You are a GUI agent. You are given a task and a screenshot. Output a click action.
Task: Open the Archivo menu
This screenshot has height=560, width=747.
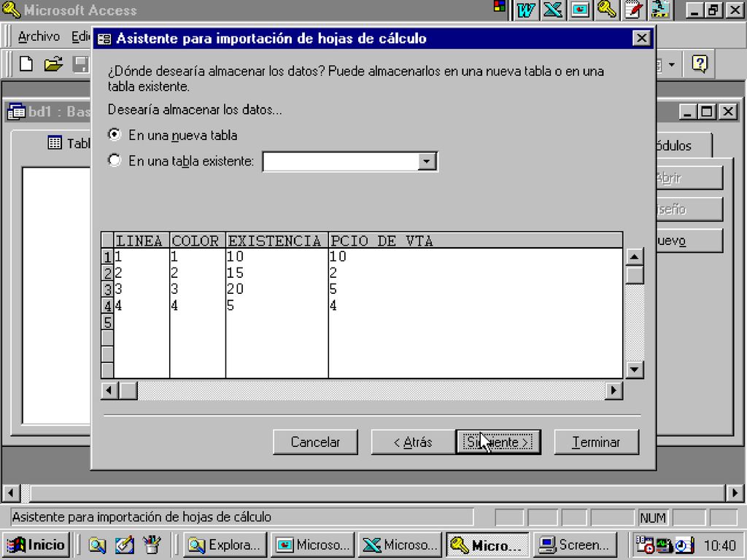(39, 36)
